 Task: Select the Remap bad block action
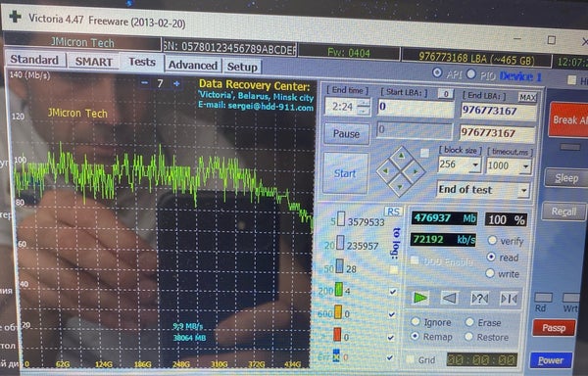(415, 336)
